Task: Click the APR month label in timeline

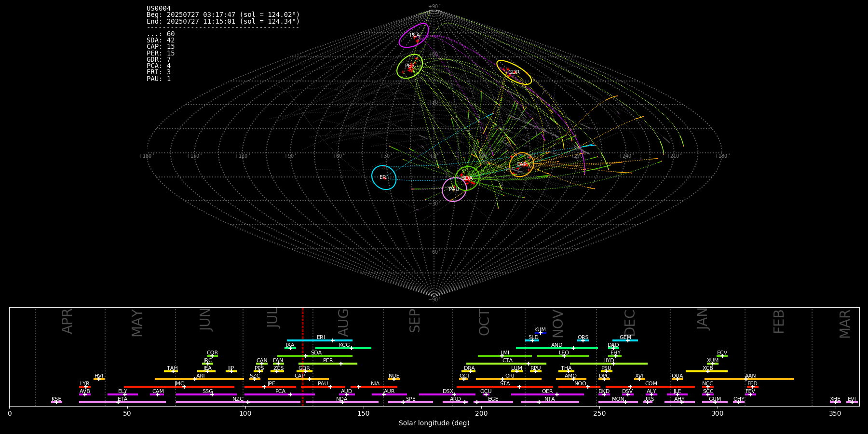Action: pyautogui.click(x=67, y=321)
